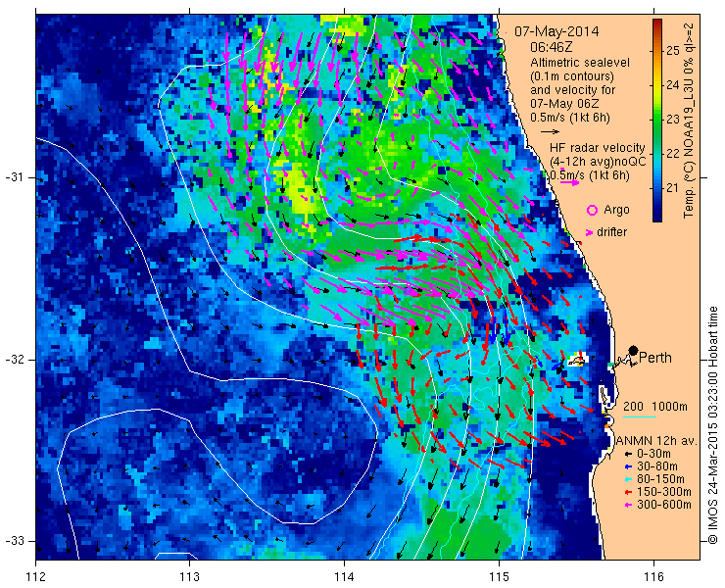
Task: Click the black 0-30m legend arrow
Action: tap(627, 455)
